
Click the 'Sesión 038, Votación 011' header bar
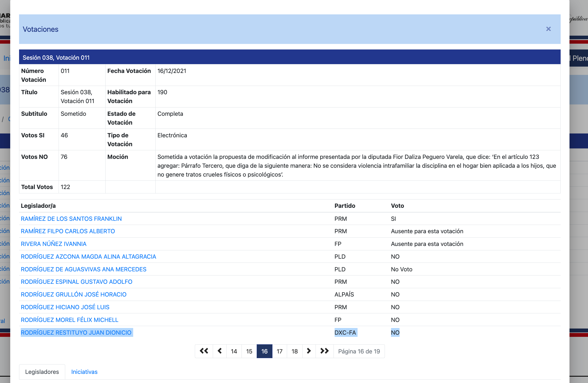(290, 57)
